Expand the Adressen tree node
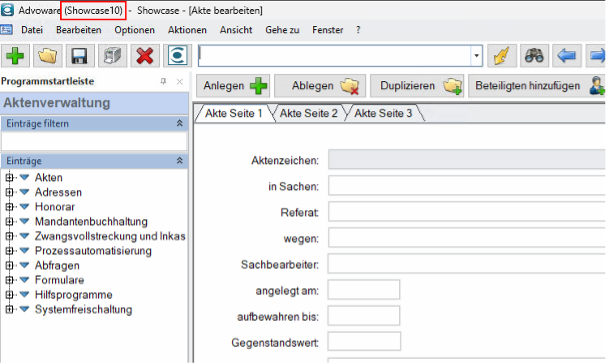Viewport: 606px width, 364px height. coord(9,192)
